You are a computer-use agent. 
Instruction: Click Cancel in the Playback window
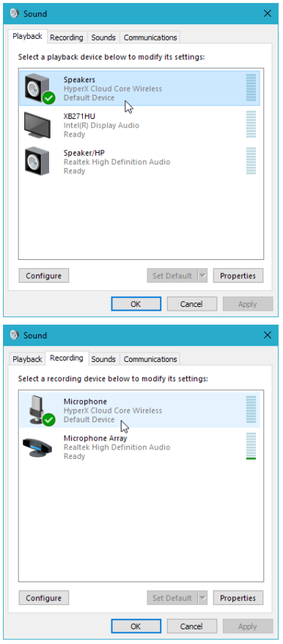(191, 304)
